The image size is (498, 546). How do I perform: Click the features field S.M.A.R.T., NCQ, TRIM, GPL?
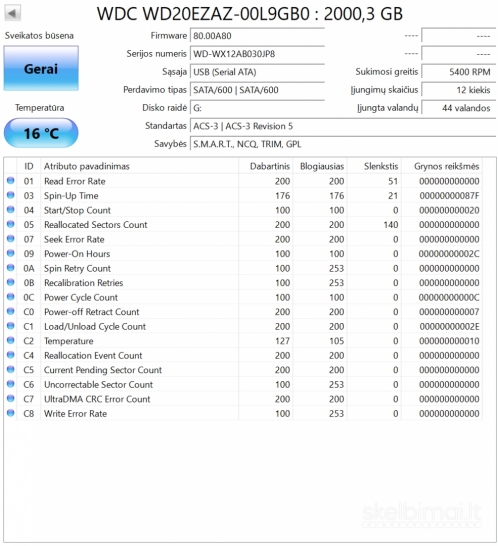point(343,144)
